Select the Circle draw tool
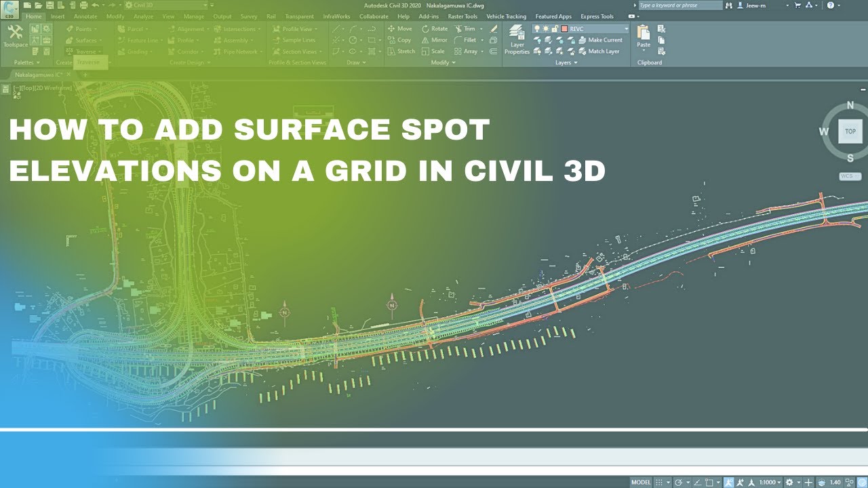This screenshot has height=488, width=868. tap(353, 40)
